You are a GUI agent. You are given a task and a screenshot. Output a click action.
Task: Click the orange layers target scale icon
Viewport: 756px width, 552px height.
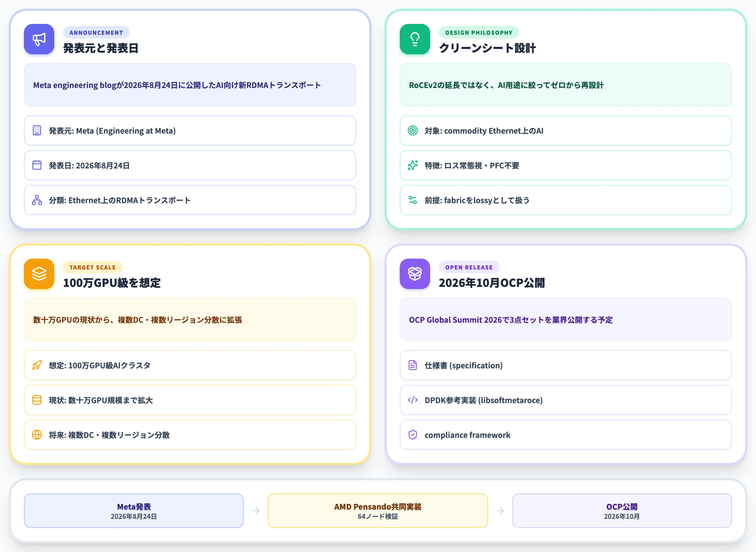tap(39, 274)
